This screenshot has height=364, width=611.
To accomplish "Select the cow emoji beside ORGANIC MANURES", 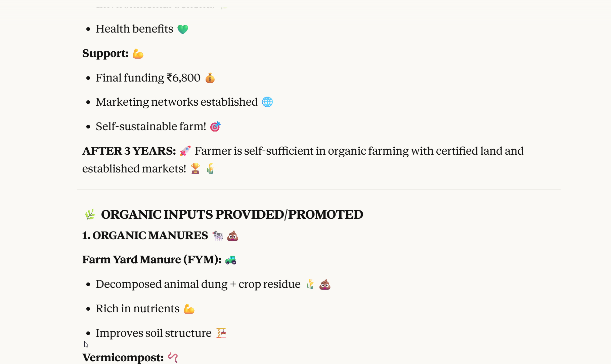I will (218, 236).
